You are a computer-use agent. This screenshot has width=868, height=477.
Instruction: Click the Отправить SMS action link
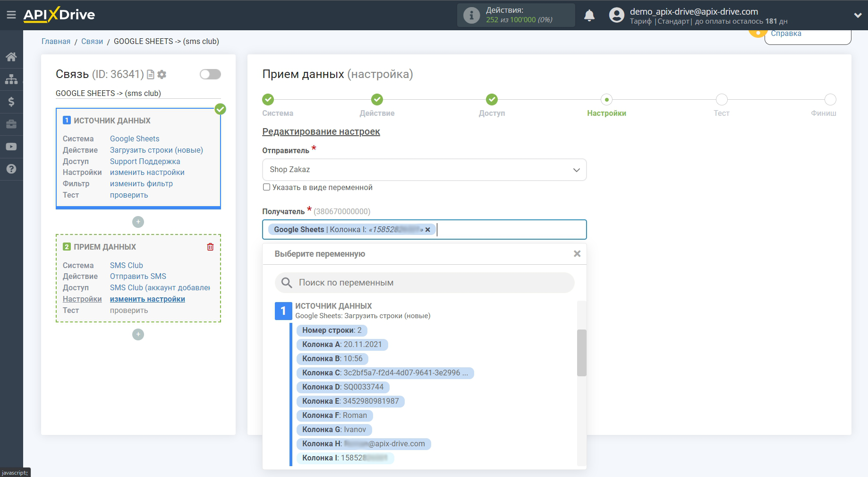pyautogui.click(x=138, y=277)
